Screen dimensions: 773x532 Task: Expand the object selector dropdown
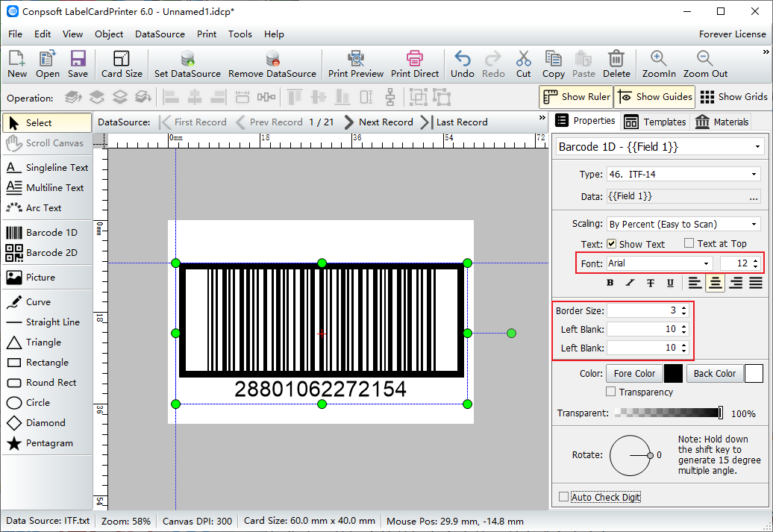point(757,147)
